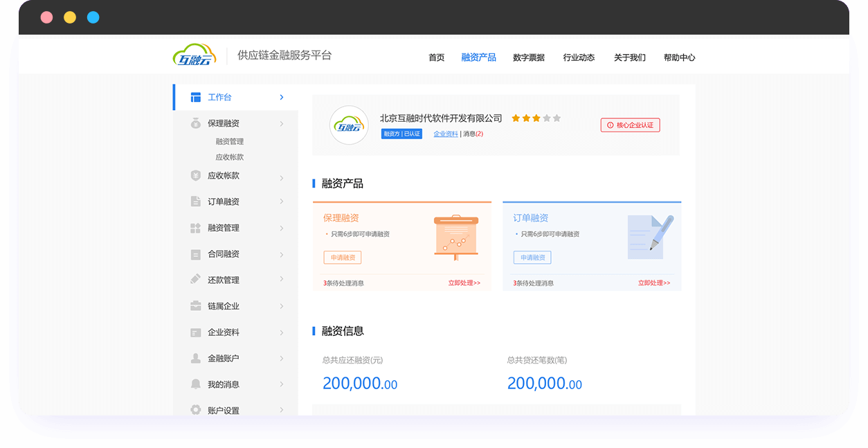Click the 核心企业认证 button
Image resolution: width=868 pixels, height=448 pixels.
pyautogui.click(x=630, y=125)
